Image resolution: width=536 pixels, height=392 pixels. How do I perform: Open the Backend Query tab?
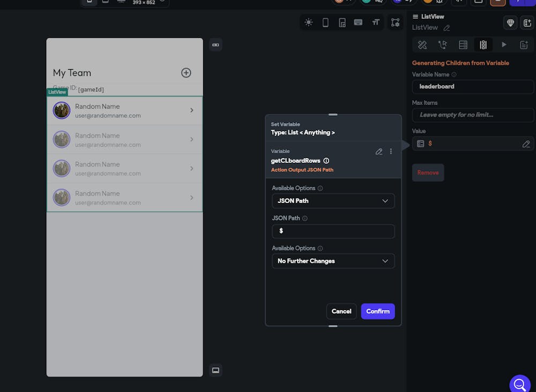[x=463, y=45]
